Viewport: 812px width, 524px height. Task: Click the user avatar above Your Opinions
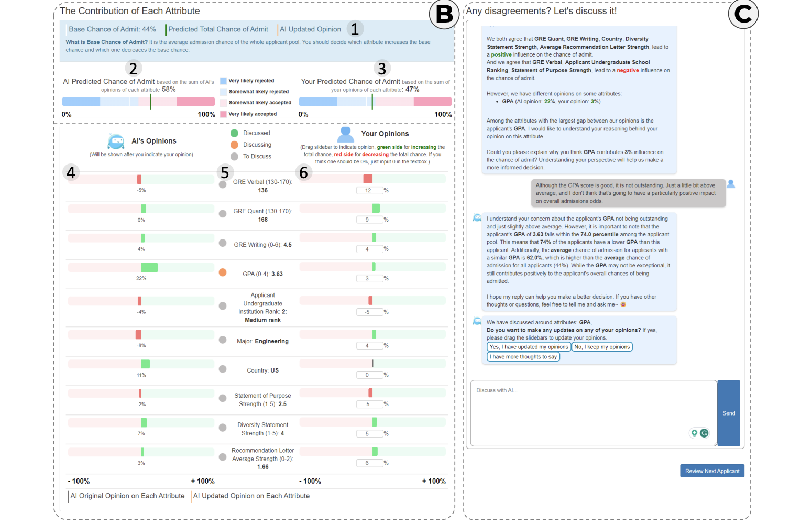tap(345, 135)
